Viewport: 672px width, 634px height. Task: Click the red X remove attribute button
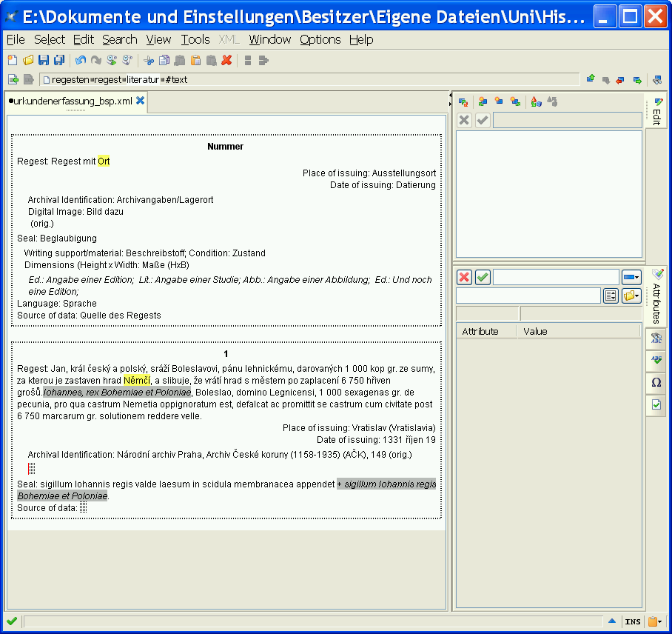[464, 277]
